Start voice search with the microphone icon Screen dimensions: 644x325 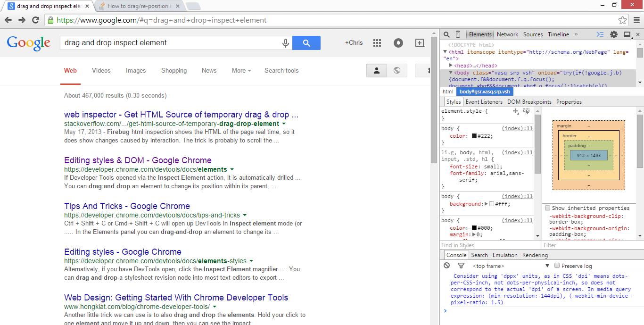pyautogui.click(x=285, y=43)
